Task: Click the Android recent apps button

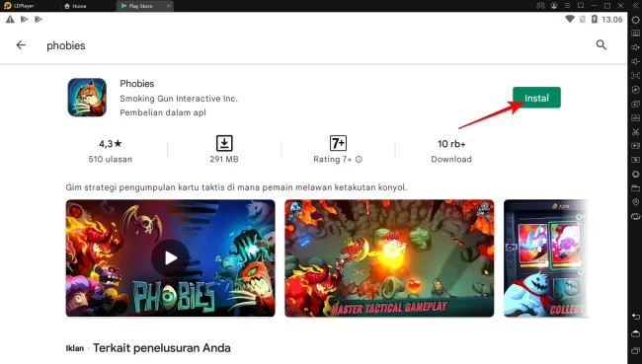Action: click(635, 350)
